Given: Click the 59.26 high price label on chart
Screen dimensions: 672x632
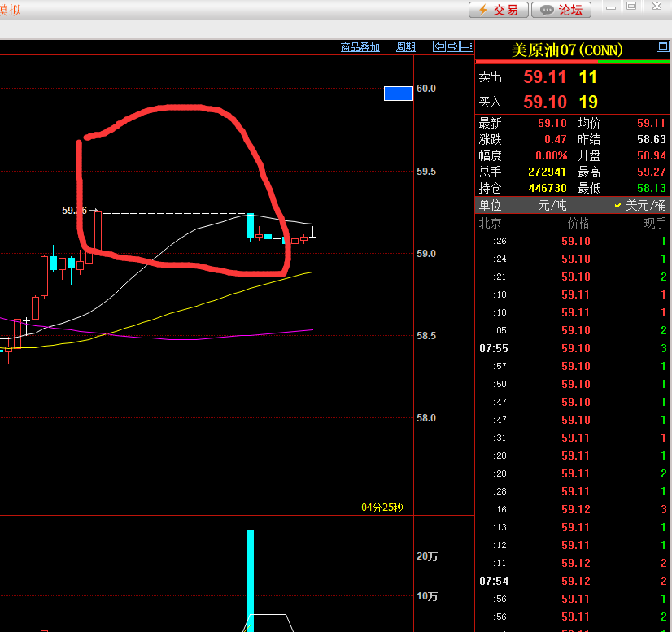Looking at the screenshot, I should click(x=74, y=211).
